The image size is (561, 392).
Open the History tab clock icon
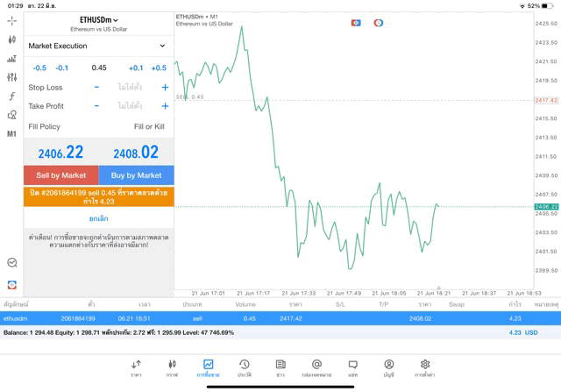[245, 367]
